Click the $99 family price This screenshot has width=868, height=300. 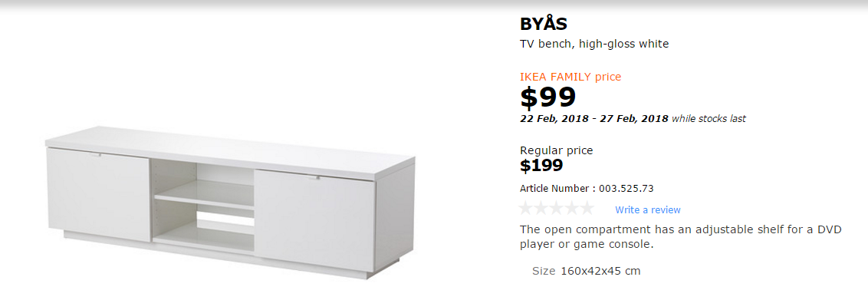pyautogui.click(x=548, y=97)
